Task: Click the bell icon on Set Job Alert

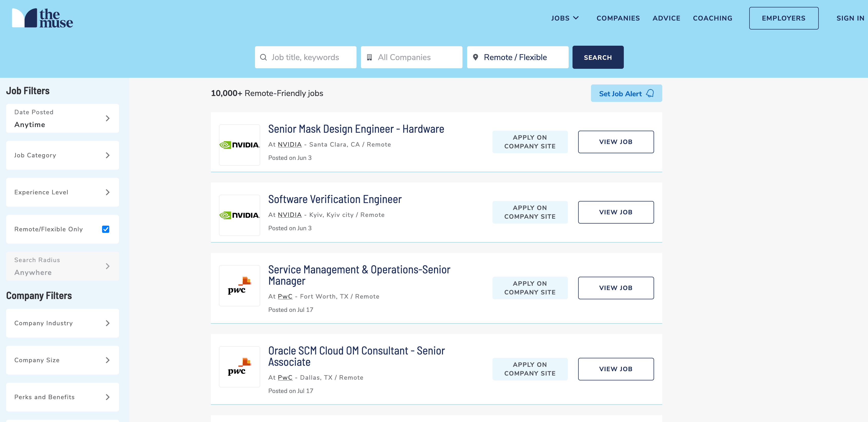Action: coord(650,93)
